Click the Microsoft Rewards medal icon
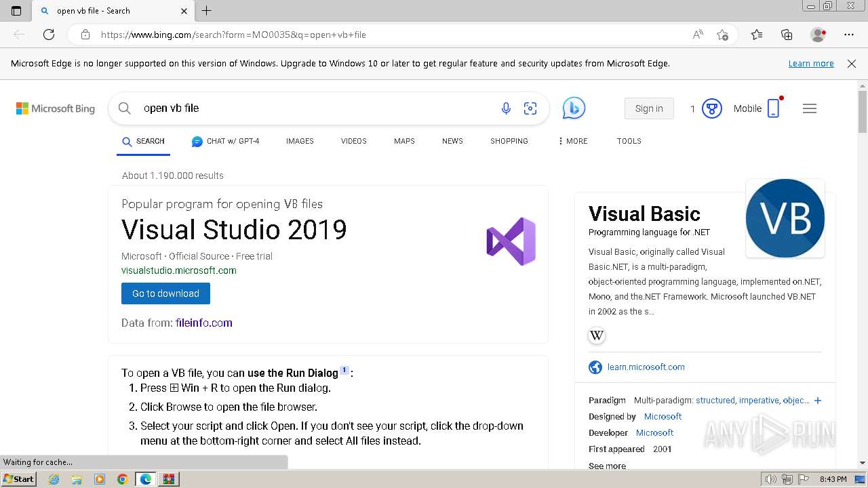 tap(711, 108)
